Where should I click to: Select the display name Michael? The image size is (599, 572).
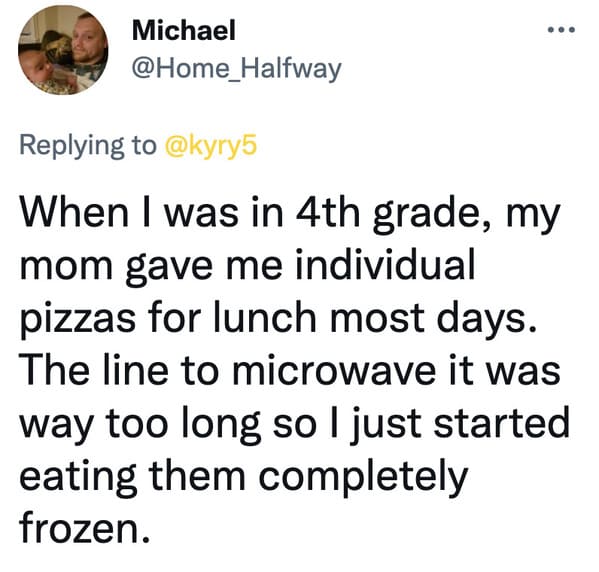(x=183, y=31)
